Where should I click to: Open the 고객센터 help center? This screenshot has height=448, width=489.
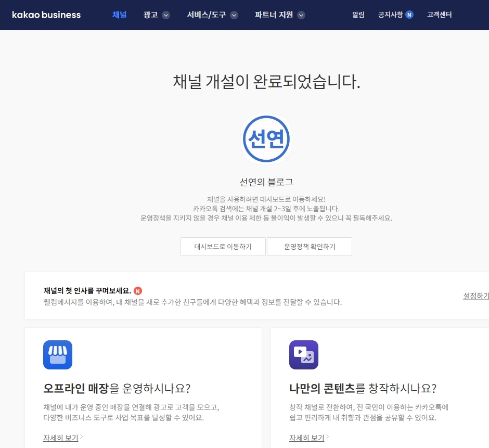pyautogui.click(x=439, y=15)
